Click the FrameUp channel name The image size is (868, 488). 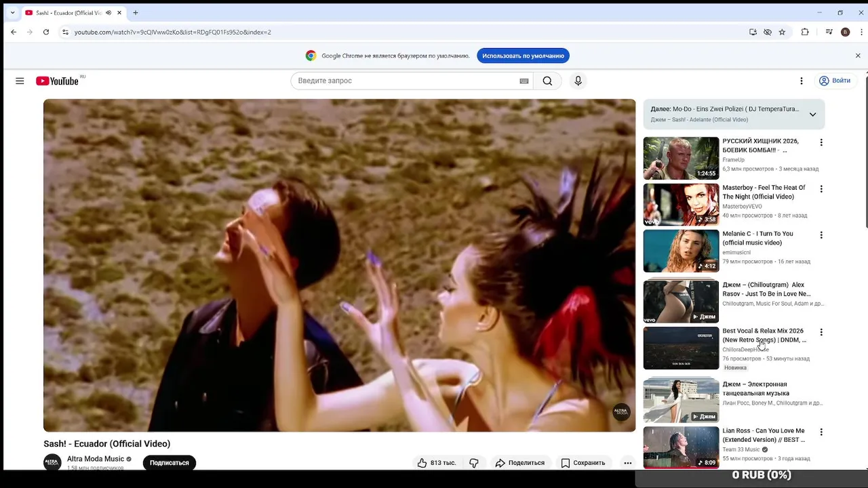click(x=733, y=160)
